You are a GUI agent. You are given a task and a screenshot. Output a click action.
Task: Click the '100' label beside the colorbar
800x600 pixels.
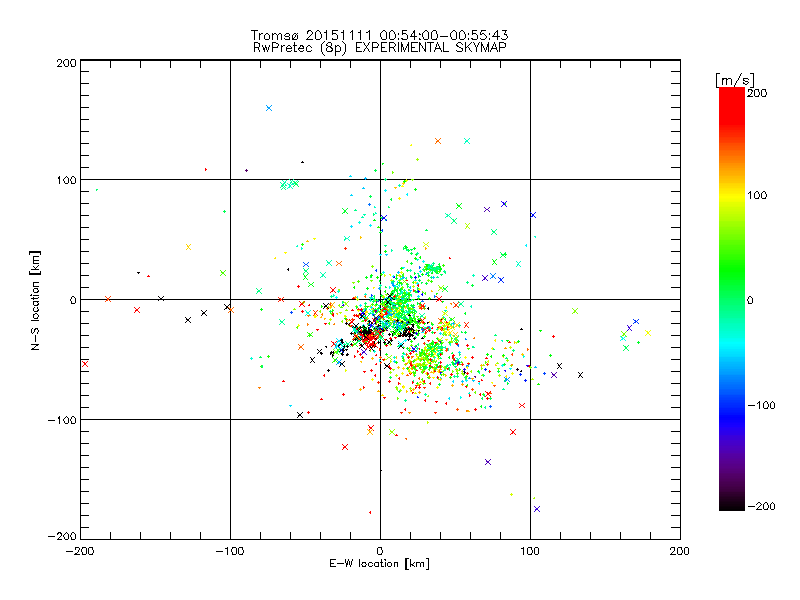click(757, 195)
